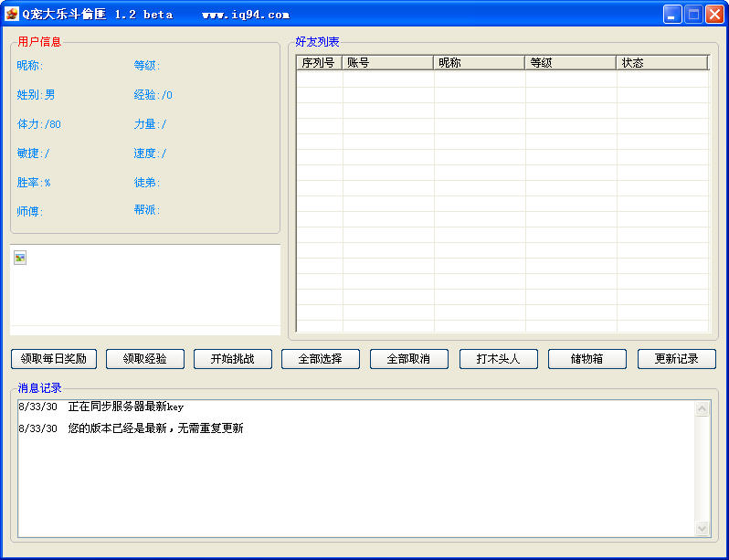Sort friend list by 等级 column header
Image resolution: width=729 pixels, height=560 pixels.
(570, 63)
